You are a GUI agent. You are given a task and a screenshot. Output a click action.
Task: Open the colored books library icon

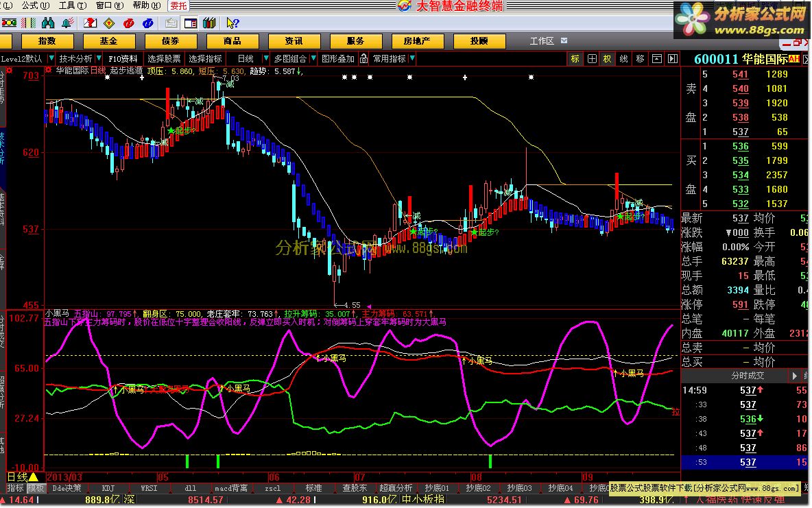coord(209,23)
